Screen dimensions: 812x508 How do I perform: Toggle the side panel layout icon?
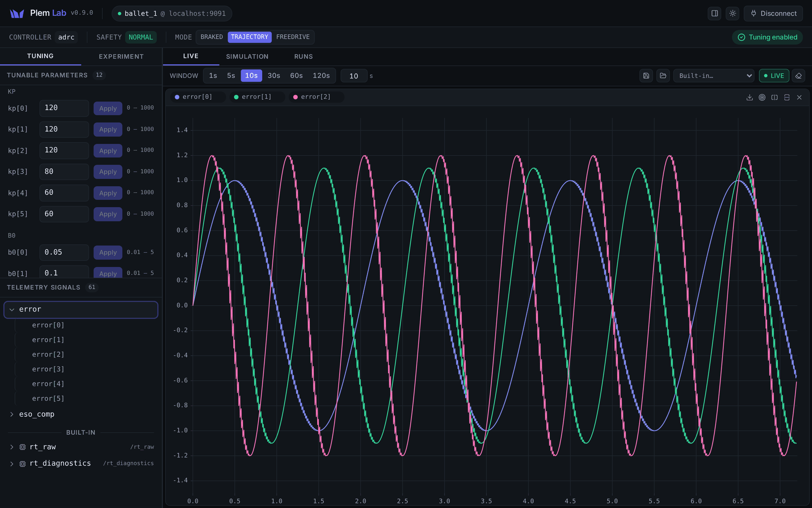(714, 14)
